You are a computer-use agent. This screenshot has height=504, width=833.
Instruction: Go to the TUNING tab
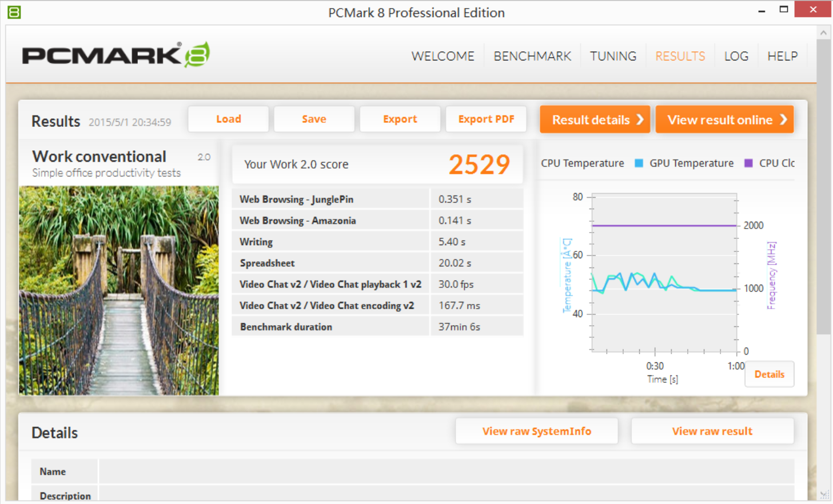pos(613,56)
